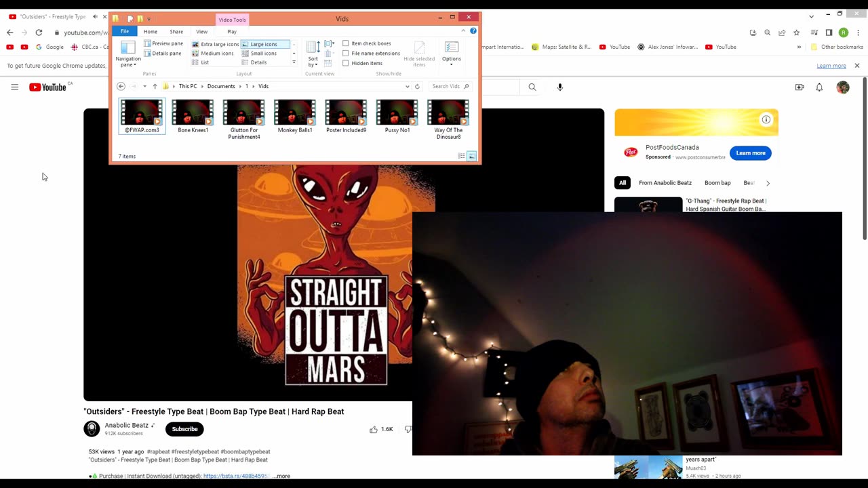The image size is (868, 488).
Task: Click the ad info icon on the sponsored banner
Action: [766, 120]
